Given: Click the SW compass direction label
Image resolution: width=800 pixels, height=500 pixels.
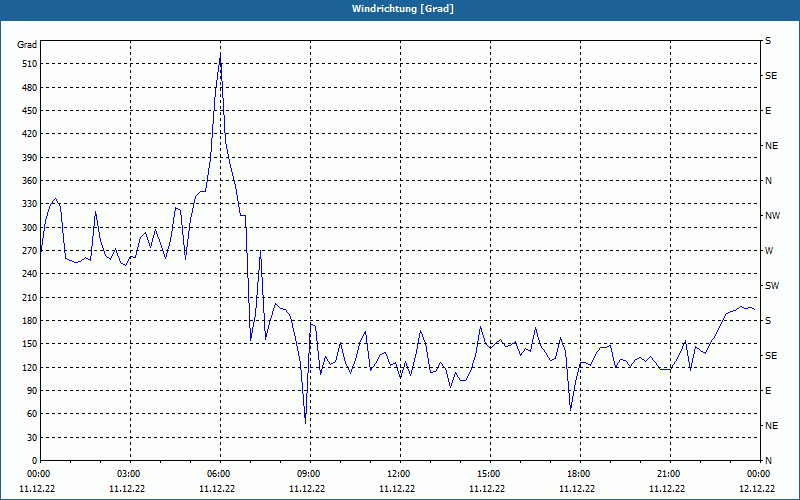Looking at the screenshot, I should (x=772, y=286).
